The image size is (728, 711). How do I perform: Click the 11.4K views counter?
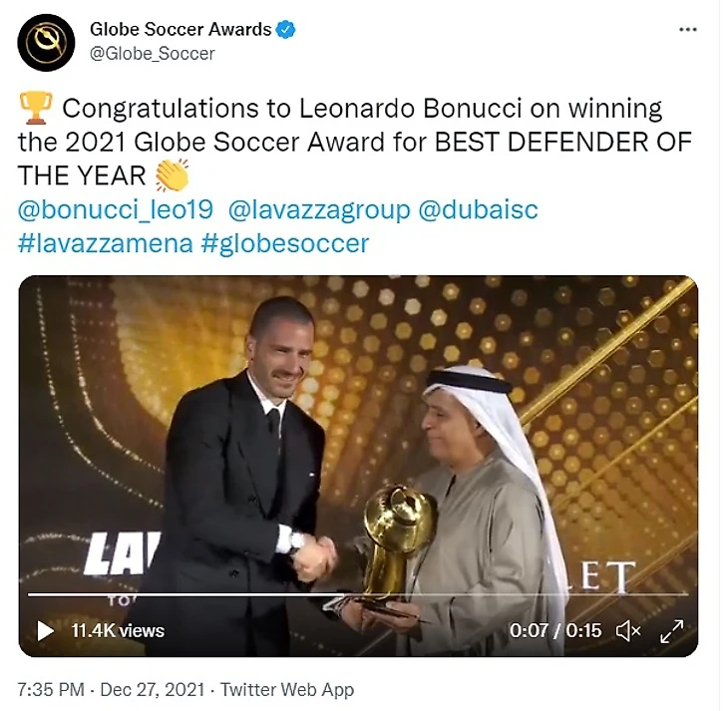tap(118, 630)
